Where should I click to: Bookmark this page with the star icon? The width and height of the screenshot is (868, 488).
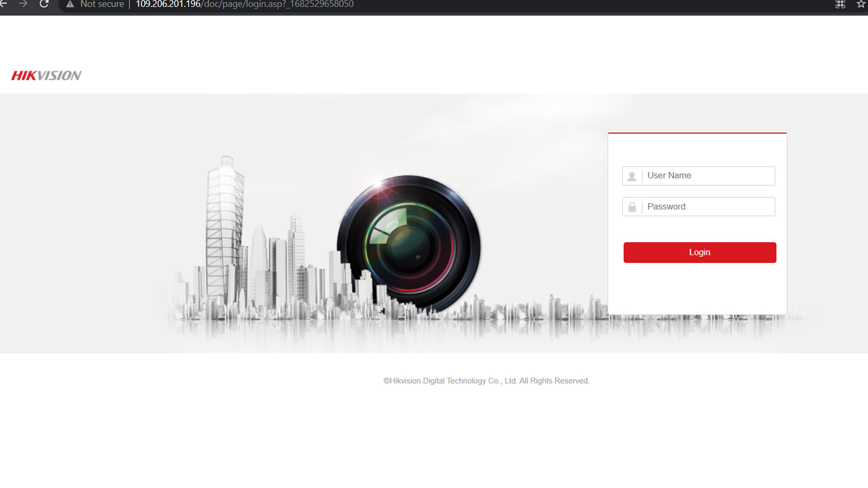click(861, 4)
